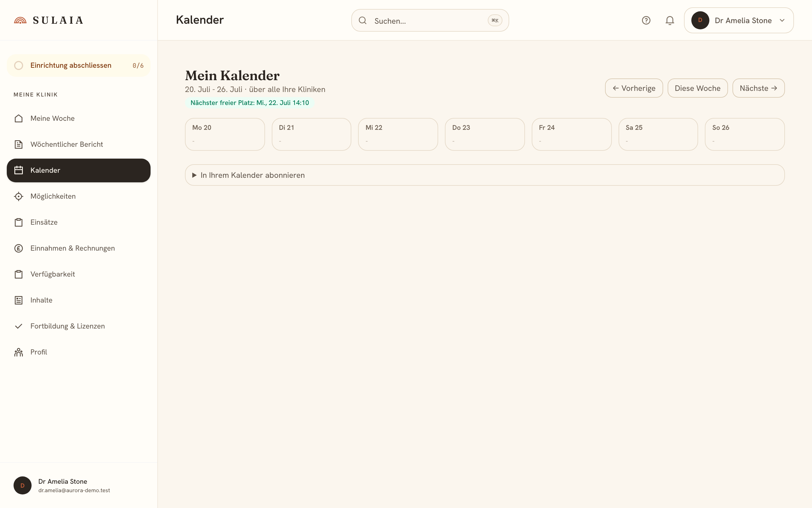The width and height of the screenshot is (812, 508).
Task: Click the Mein Kalender heading
Action: point(232,76)
